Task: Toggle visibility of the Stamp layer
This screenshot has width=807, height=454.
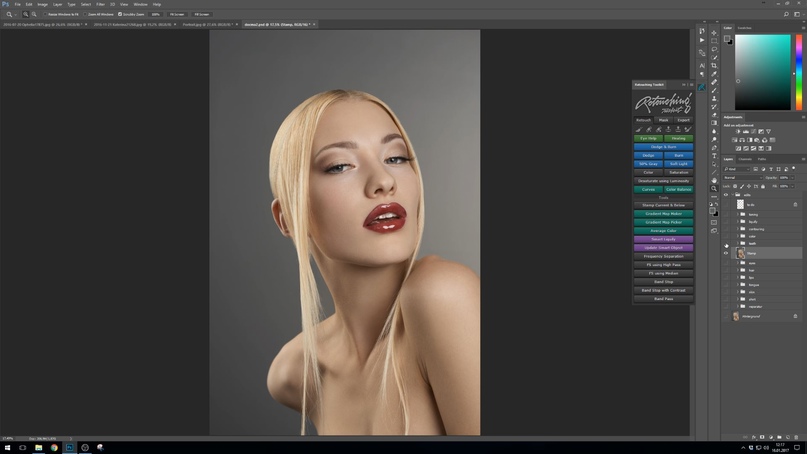Action: pyautogui.click(x=726, y=254)
